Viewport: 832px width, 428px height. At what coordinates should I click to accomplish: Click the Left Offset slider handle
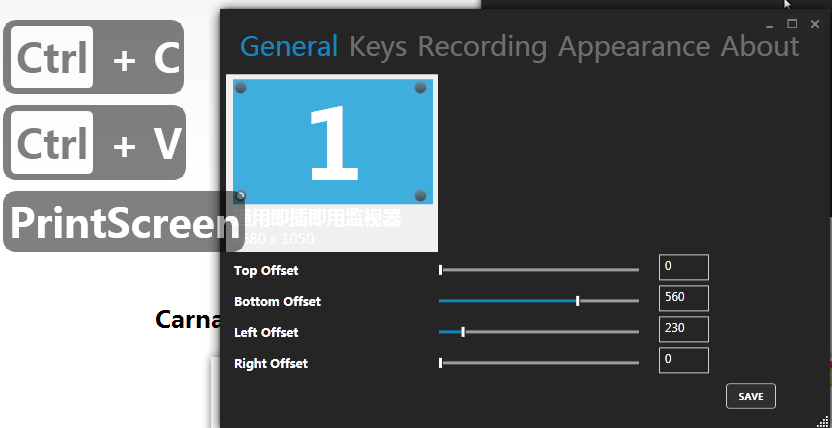click(463, 332)
